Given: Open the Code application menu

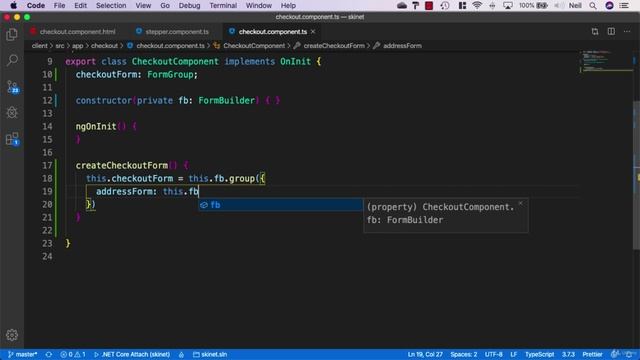Looking at the screenshot, I should pos(36,5).
